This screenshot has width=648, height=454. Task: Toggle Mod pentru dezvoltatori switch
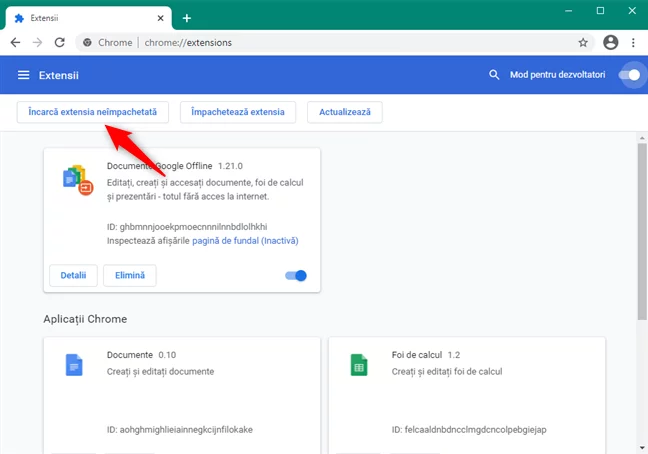click(629, 75)
